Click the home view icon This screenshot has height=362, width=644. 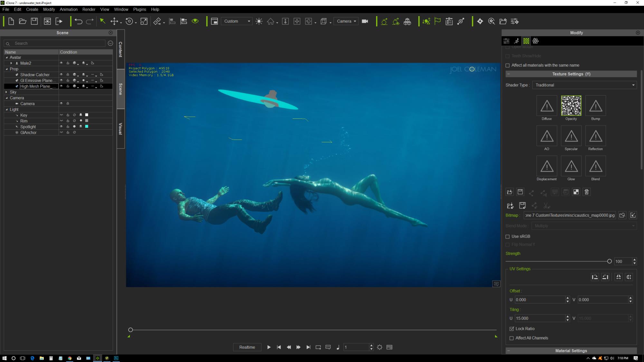pos(270,21)
